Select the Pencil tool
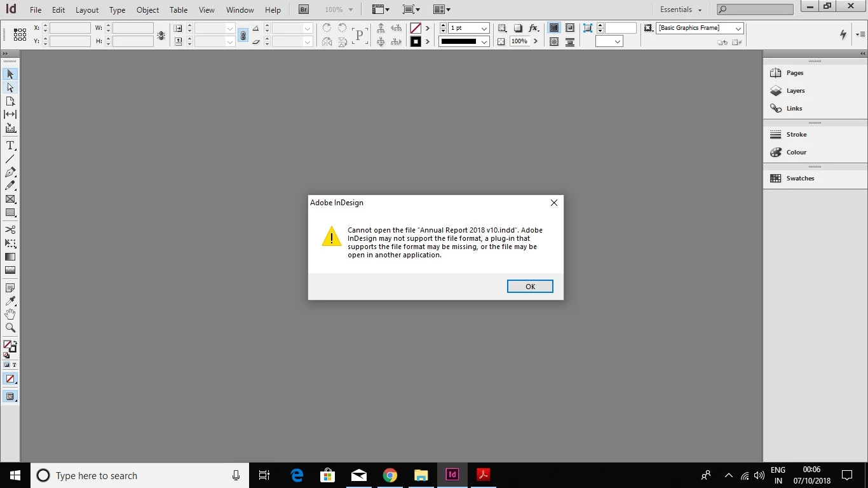 click(10, 186)
